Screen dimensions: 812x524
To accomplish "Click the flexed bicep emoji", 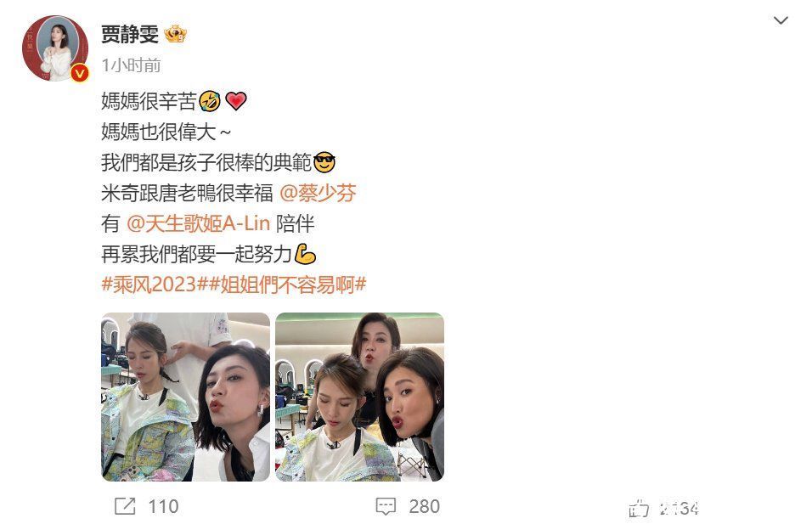I will pyautogui.click(x=305, y=254).
